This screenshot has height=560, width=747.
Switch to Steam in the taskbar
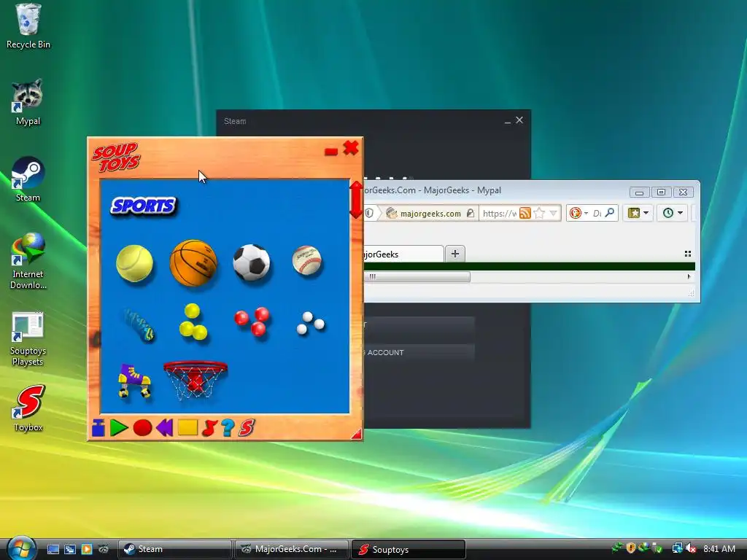coord(174,549)
